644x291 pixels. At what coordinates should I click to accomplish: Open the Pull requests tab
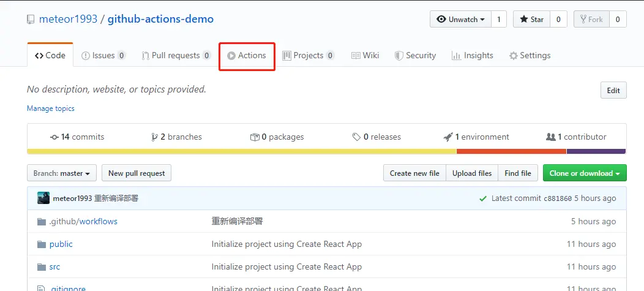(x=176, y=56)
